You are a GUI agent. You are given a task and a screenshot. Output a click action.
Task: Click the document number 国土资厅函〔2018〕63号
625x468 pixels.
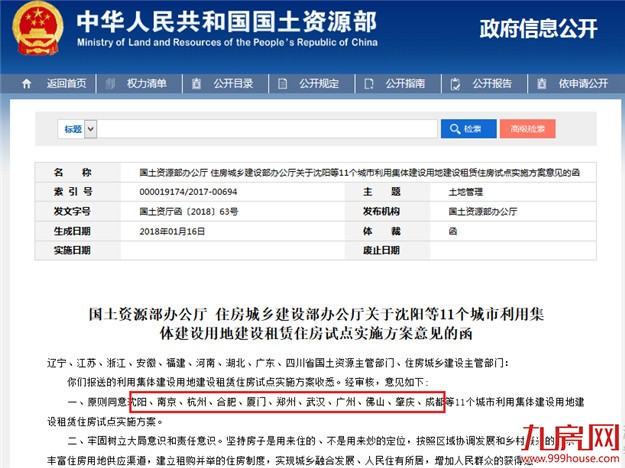tap(189, 211)
